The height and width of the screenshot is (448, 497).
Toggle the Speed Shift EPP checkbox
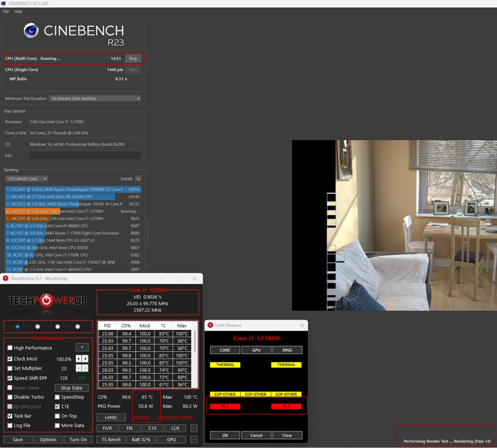(10, 378)
